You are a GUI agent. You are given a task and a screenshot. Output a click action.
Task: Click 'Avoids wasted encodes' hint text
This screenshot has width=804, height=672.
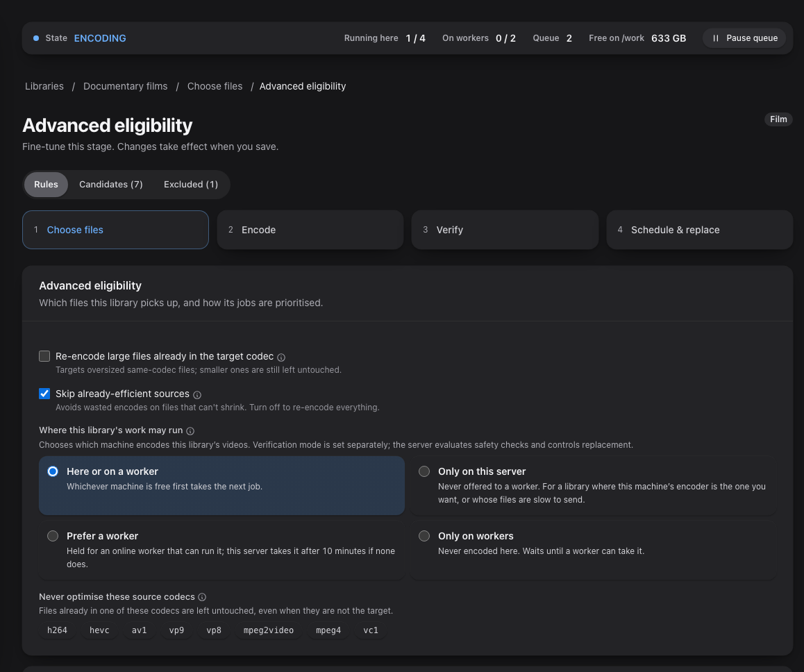click(217, 408)
